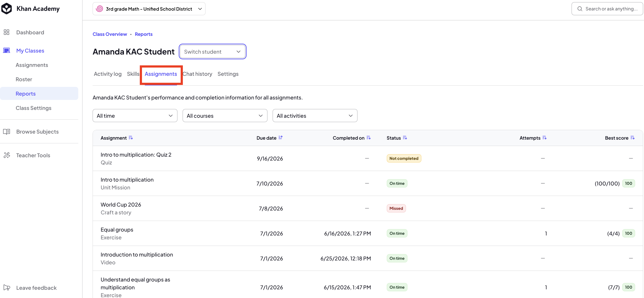Viewport: 644px width, 298px height.
Task: Click the Missed status badge
Action: coord(396,208)
